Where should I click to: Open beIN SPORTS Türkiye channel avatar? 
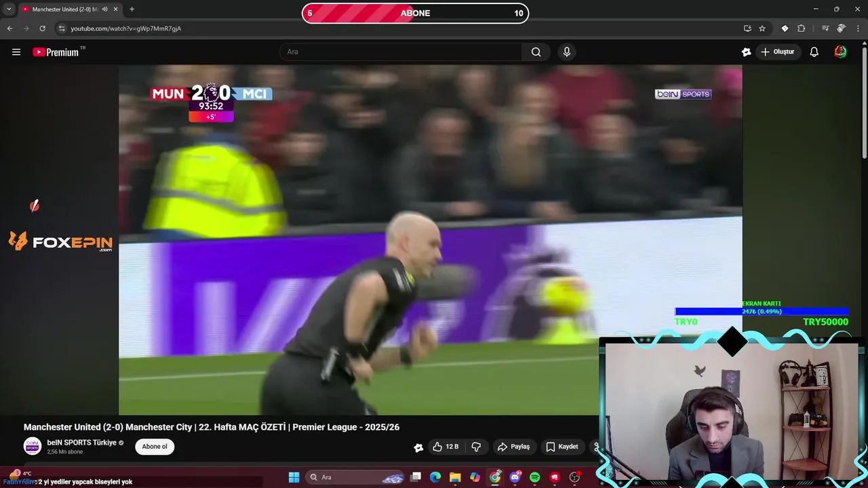[x=33, y=446]
